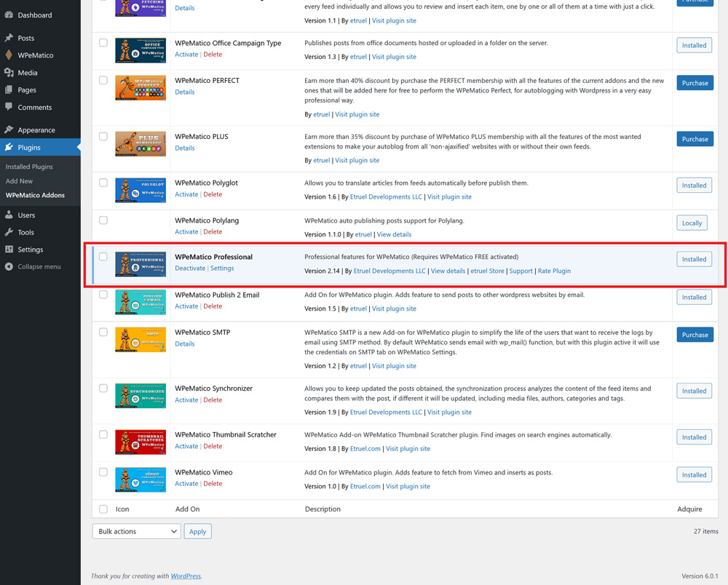Open Support link for WPeMatico Professional
728x585 pixels.
[521, 271]
